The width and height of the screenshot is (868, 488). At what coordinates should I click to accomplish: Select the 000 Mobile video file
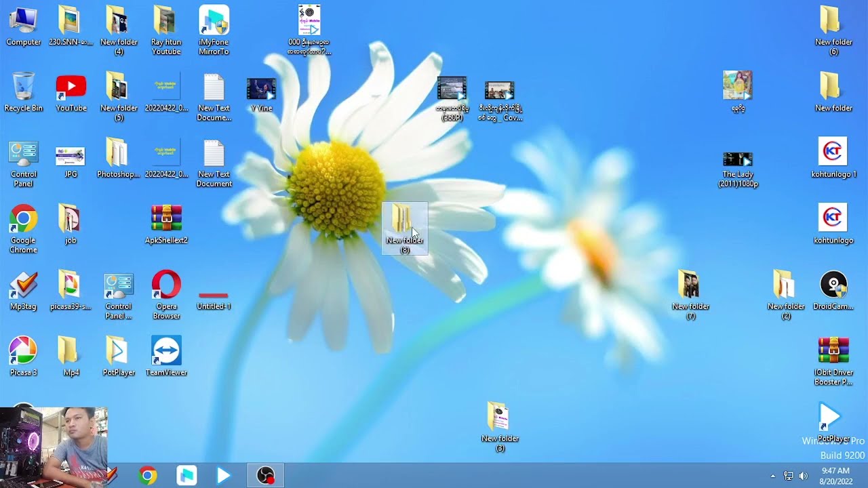(309, 30)
